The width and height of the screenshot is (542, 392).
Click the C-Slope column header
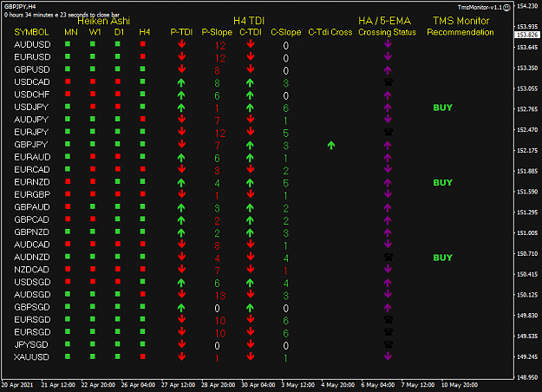(286, 32)
